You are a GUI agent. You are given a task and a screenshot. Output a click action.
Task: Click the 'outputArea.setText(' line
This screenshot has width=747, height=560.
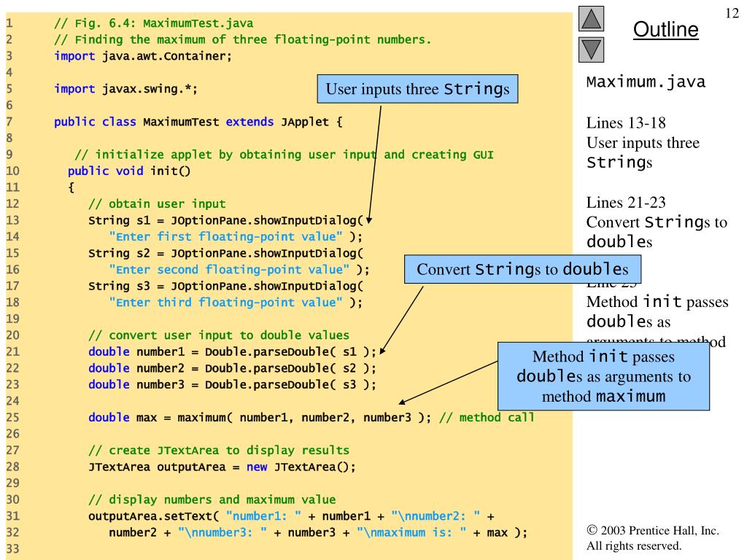click(291, 516)
